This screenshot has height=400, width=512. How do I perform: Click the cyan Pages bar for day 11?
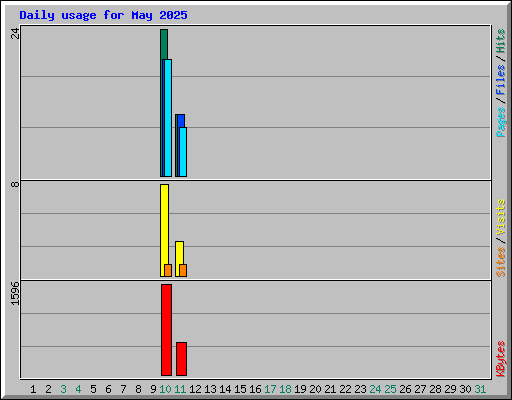pyautogui.click(x=183, y=152)
